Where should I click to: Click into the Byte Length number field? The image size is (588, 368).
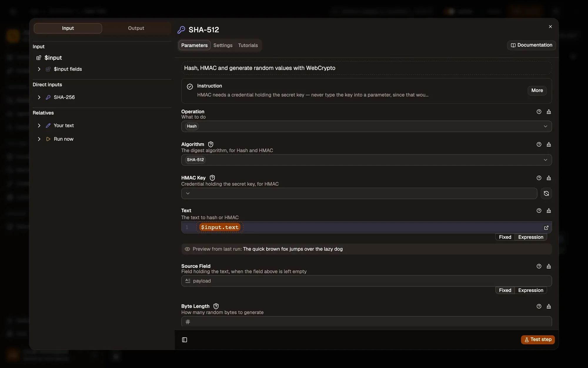point(366,321)
